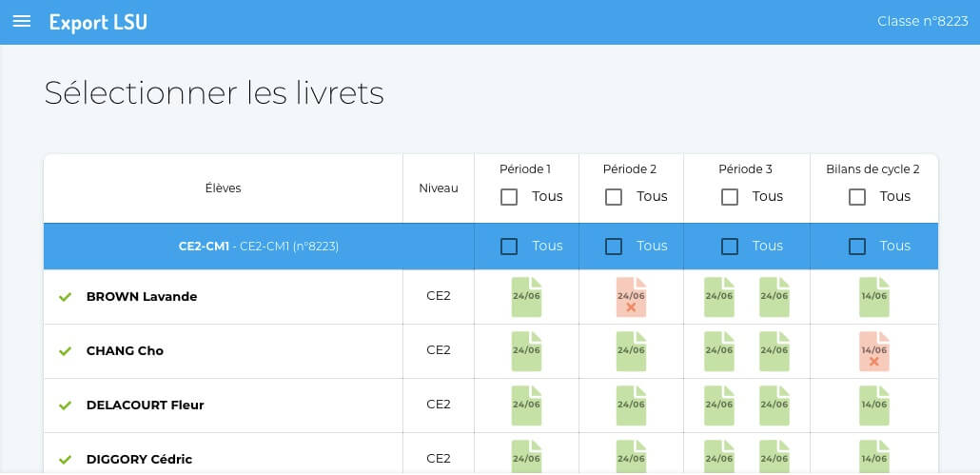Click the Période 2 column heading
This screenshot has height=475, width=980.
click(630, 169)
